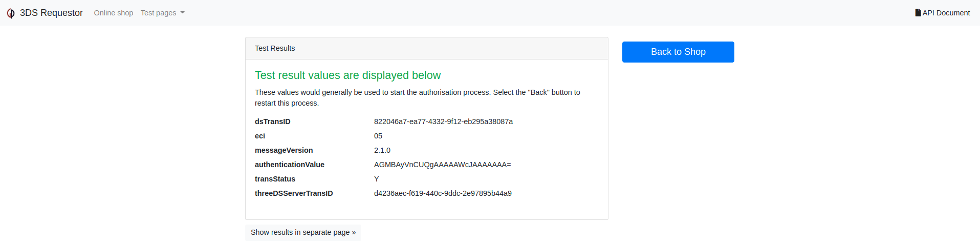
Task: Click the dsTransID value text
Action: click(x=443, y=121)
